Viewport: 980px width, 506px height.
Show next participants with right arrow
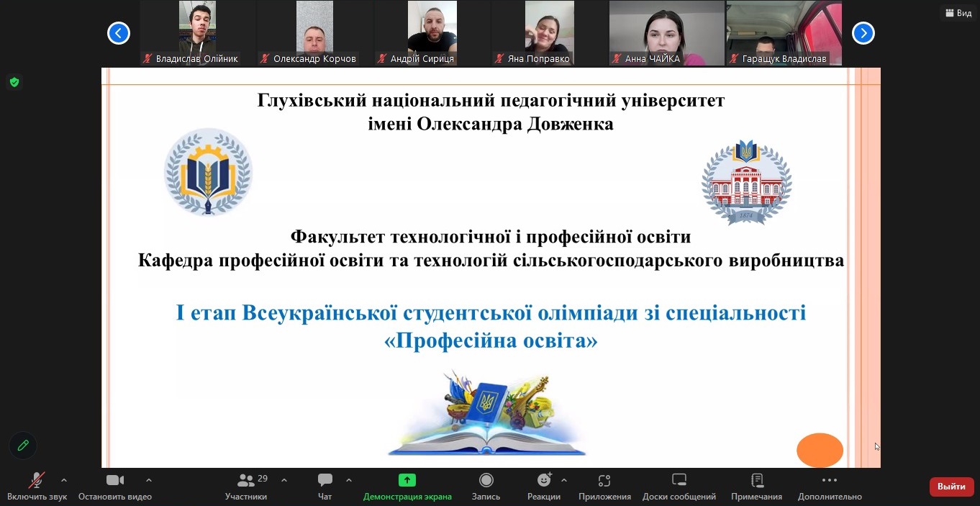tap(863, 33)
